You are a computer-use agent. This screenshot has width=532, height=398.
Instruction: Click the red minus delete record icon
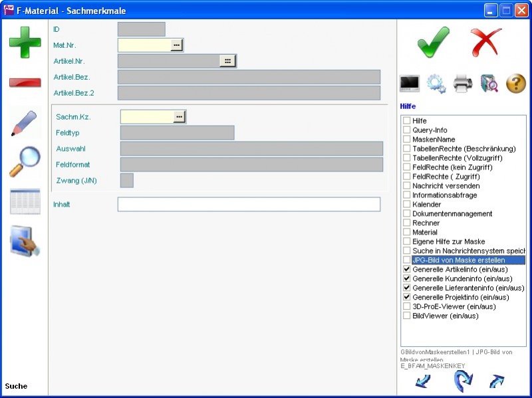pos(25,82)
